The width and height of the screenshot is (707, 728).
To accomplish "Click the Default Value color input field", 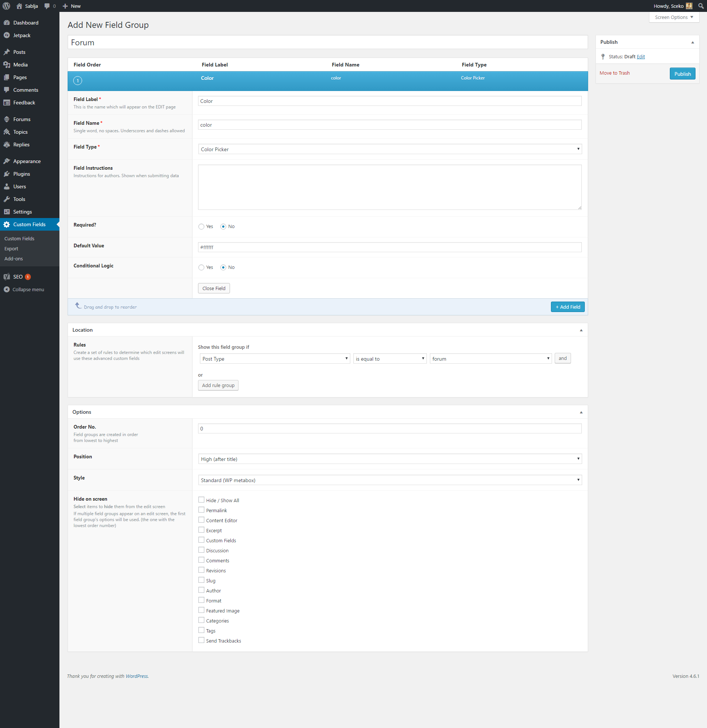I will pos(389,247).
